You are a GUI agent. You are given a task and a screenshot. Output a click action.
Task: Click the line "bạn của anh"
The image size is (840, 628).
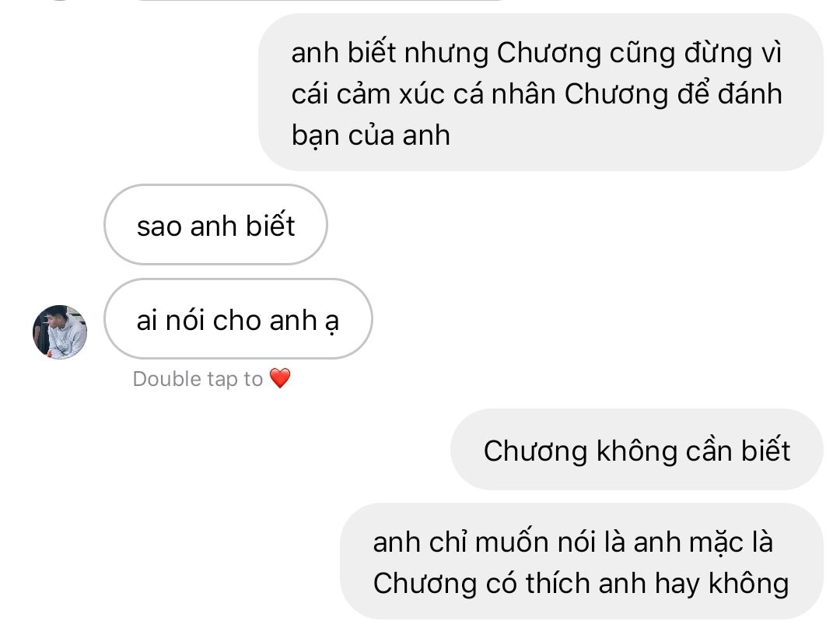[x=371, y=135]
